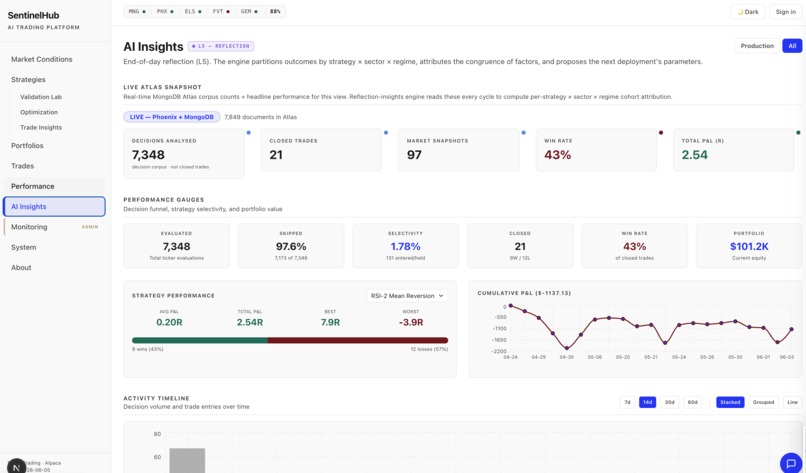The height and width of the screenshot is (473, 806).
Task: Click the 04-30 low point on P&L chart
Action: point(566,348)
